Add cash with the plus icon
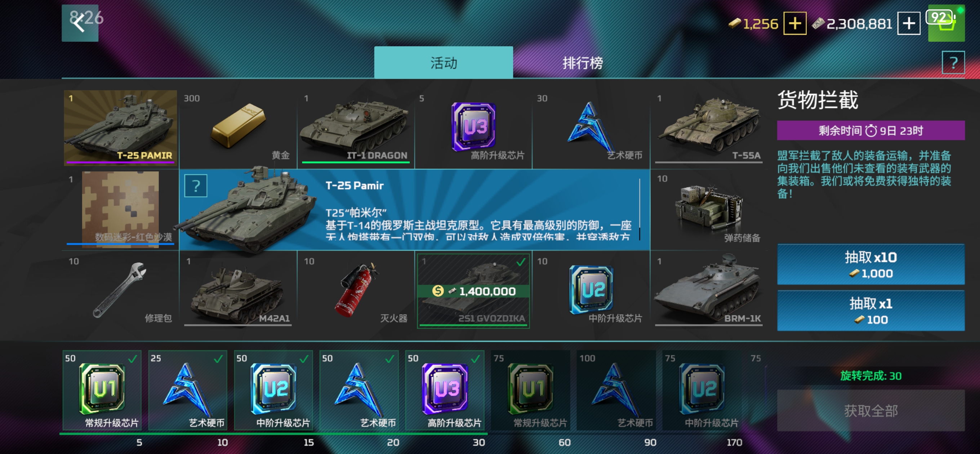This screenshot has width=980, height=454. coord(909,23)
